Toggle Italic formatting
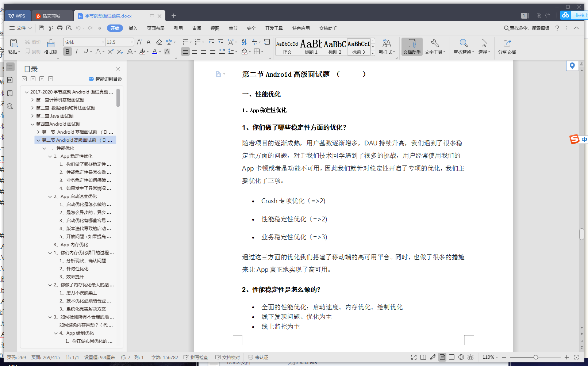This screenshot has height=366, width=588. pyautogui.click(x=76, y=52)
